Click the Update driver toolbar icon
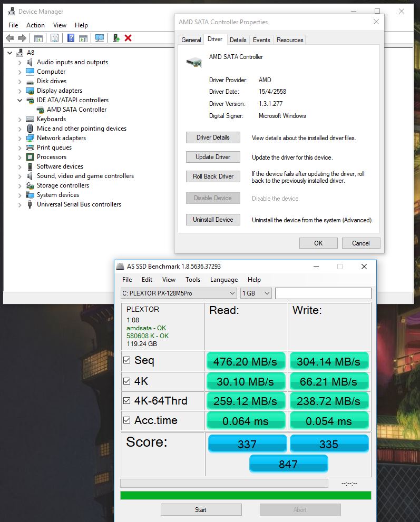The height and width of the screenshot is (522, 420). click(116, 38)
